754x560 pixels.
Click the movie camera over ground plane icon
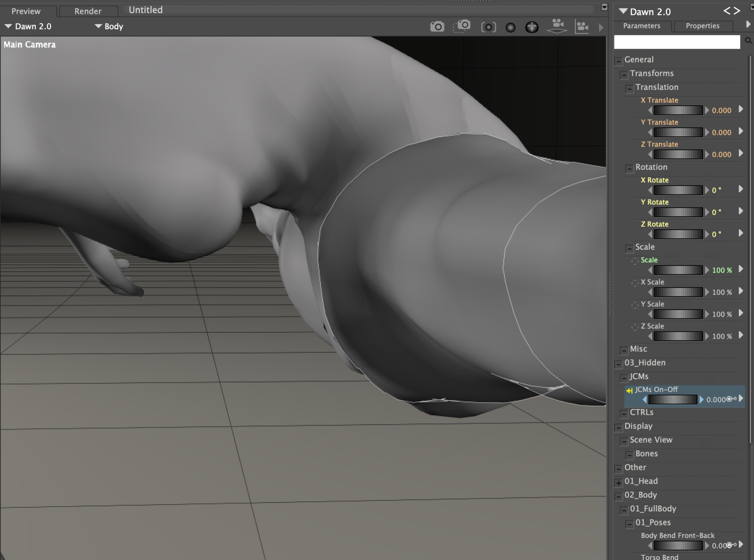tap(557, 26)
